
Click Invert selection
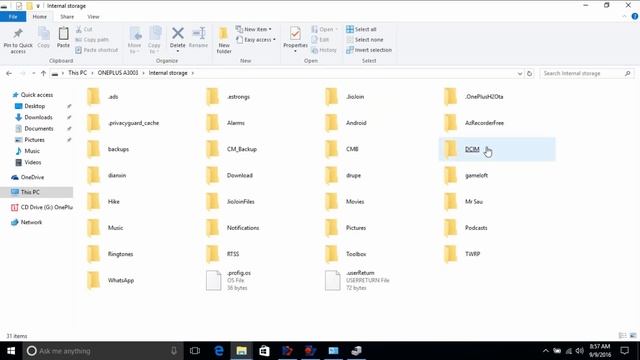coord(369,50)
